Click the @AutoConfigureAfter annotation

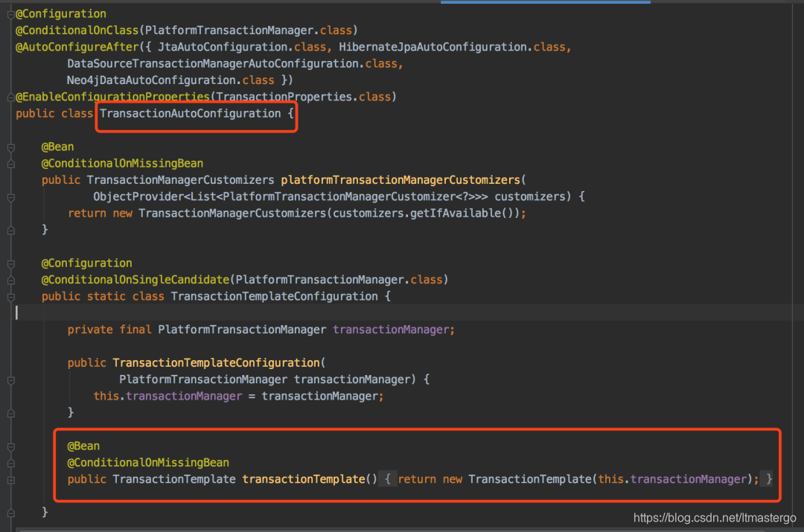tap(77, 47)
